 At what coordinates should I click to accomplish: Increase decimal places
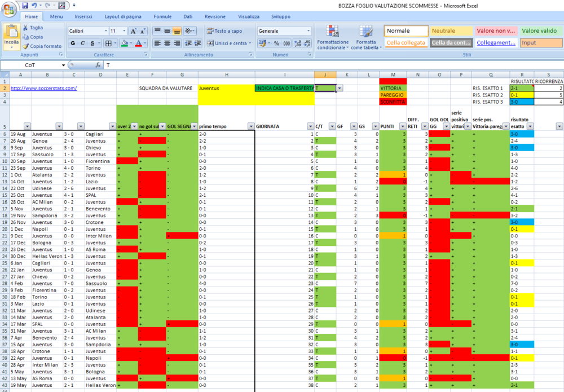pos(297,43)
